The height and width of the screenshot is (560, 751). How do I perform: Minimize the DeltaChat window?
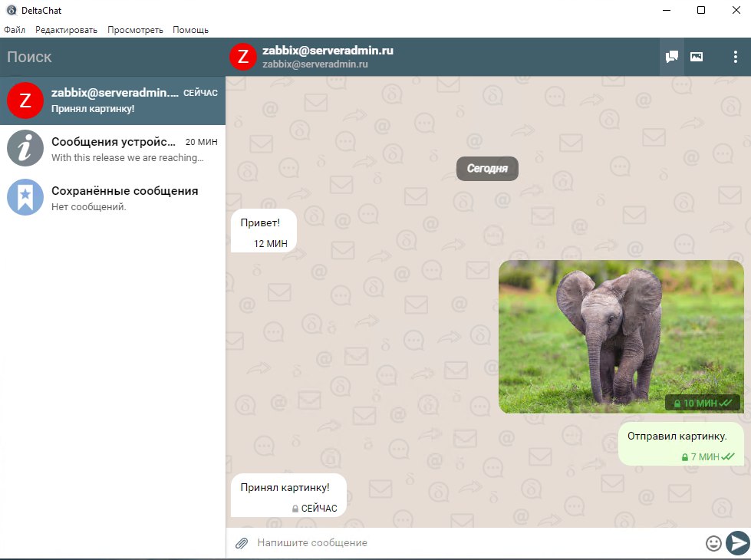(666, 10)
